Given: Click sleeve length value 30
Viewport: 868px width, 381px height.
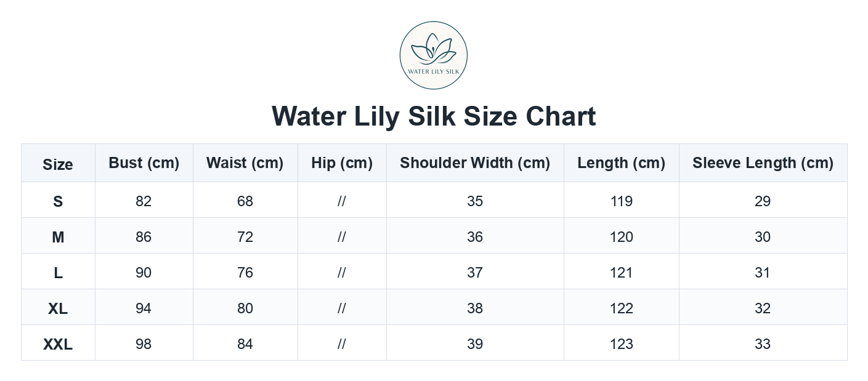Looking at the screenshot, I should point(763,237).
